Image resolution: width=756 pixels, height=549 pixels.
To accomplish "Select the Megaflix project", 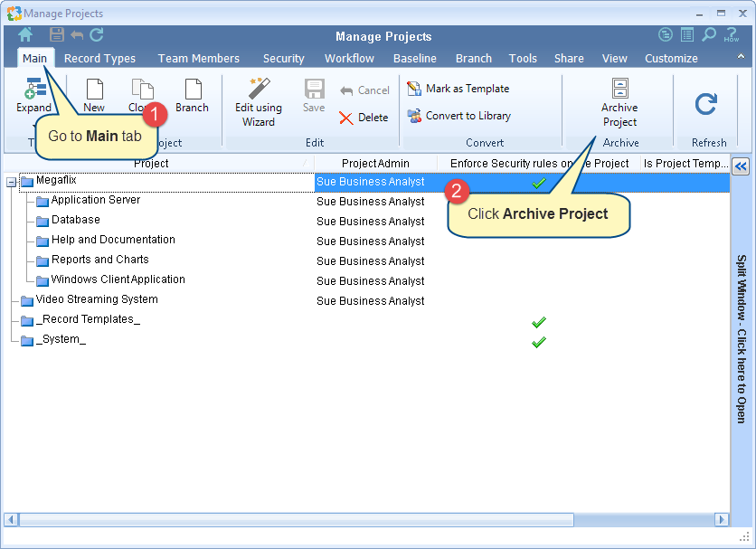I will tap(56, 180).
